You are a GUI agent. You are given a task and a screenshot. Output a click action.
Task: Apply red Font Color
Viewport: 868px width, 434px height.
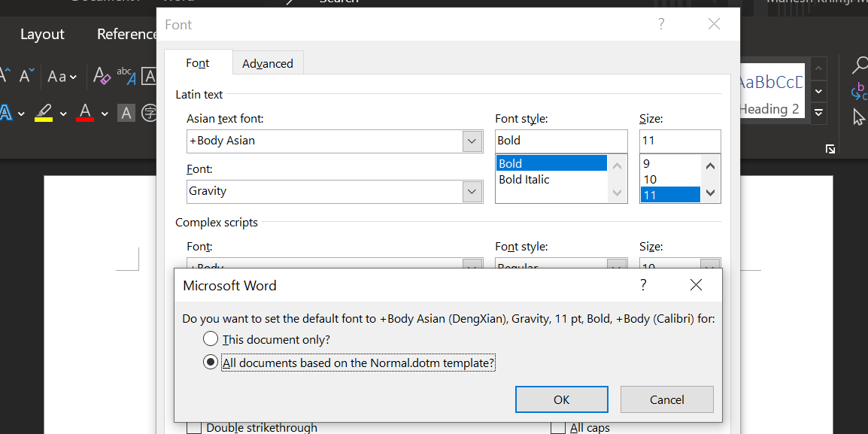(x=85, y=113)
